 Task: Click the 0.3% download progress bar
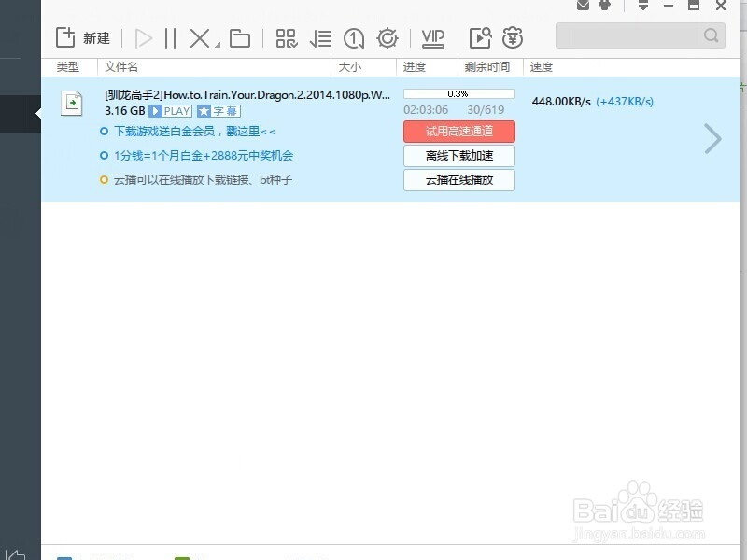459,94
